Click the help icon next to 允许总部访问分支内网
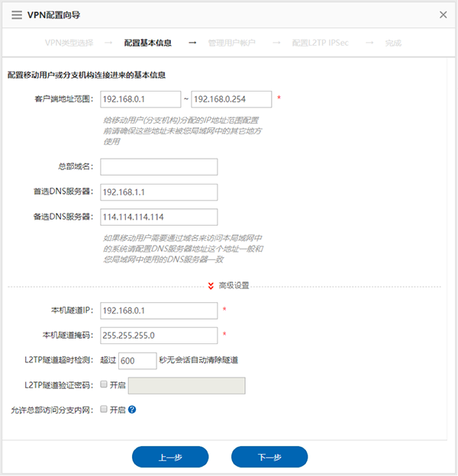This screenshot has height=476, width=458. [x=132, y=410]
